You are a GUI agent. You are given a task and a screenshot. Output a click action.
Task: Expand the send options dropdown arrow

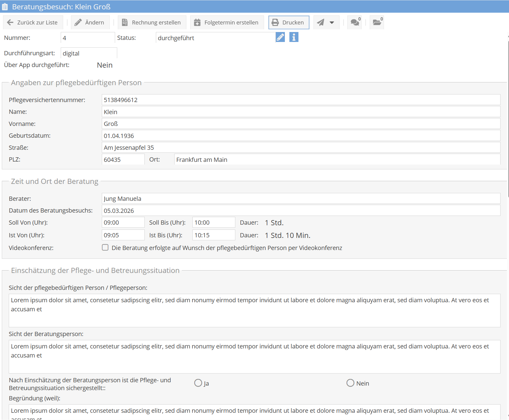pos(332,22)
